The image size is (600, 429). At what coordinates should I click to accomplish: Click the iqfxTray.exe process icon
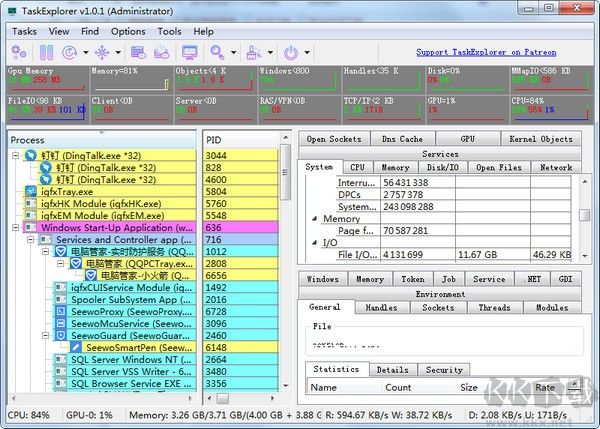(29, 192)
